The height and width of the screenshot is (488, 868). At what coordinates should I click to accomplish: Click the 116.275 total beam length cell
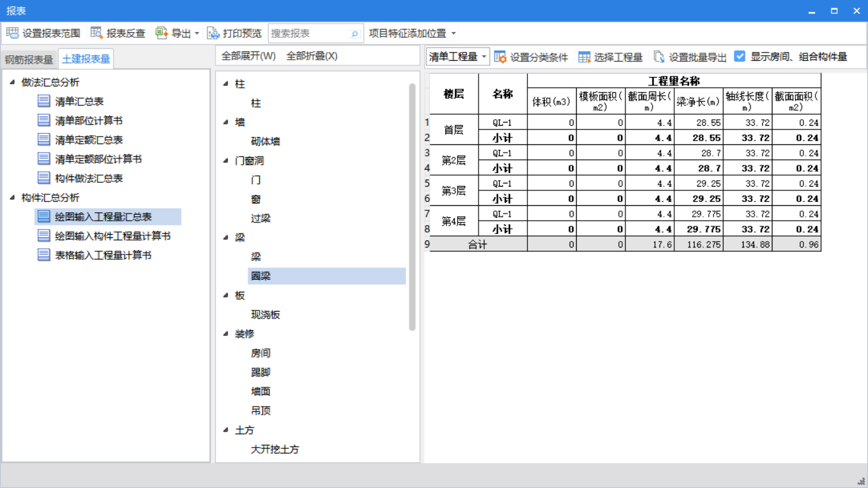pyautogui.click(x=698, y=244)
